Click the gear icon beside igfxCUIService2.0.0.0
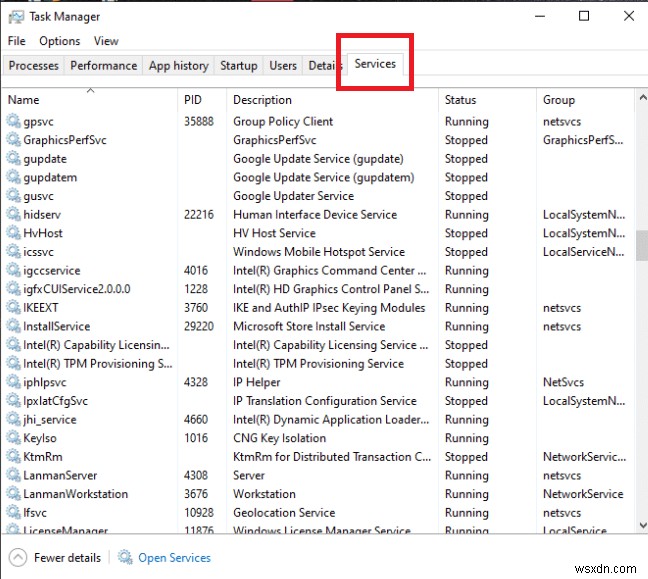 click(13, 289)
